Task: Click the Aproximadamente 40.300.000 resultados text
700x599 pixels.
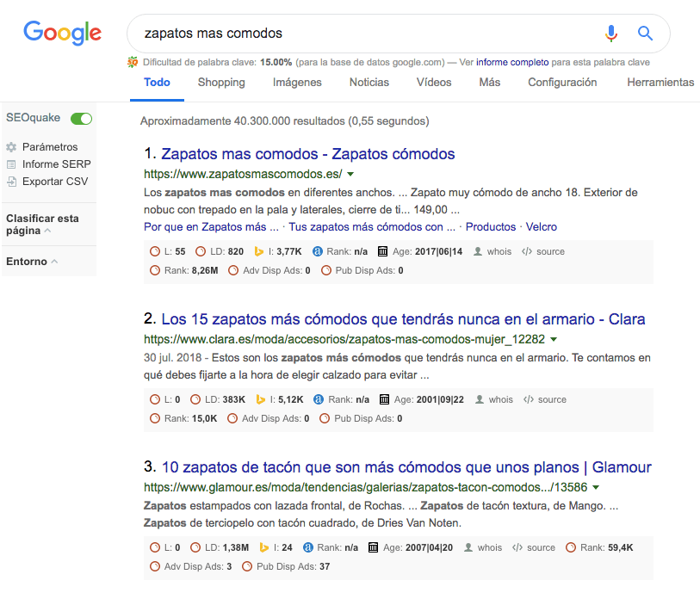Action: coord(284,121)
